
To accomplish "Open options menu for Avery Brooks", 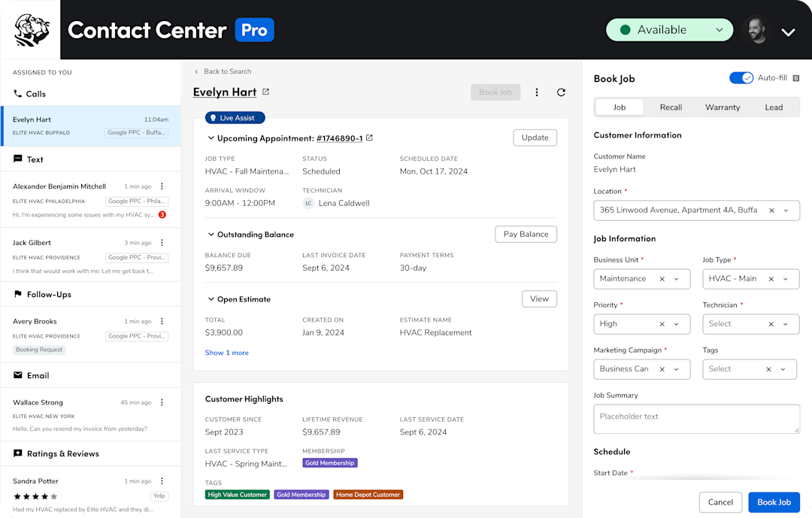I will pos(162,321).
